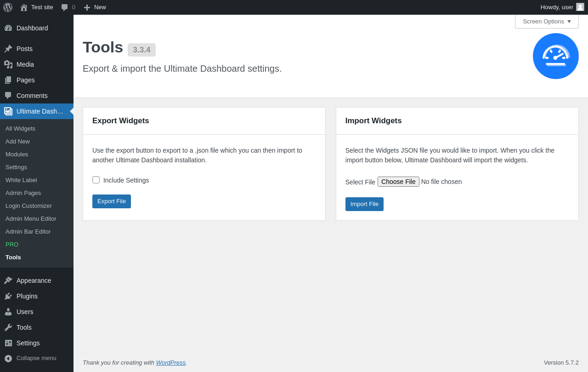Click the Export File button
This screenshot has height=372, width=588.
coord(112,201)
